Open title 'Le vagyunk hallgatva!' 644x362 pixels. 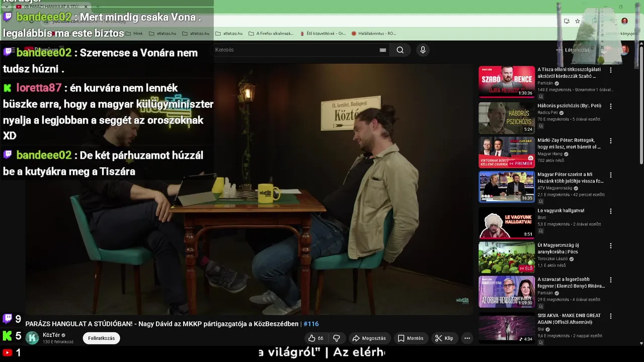point(560,211)
